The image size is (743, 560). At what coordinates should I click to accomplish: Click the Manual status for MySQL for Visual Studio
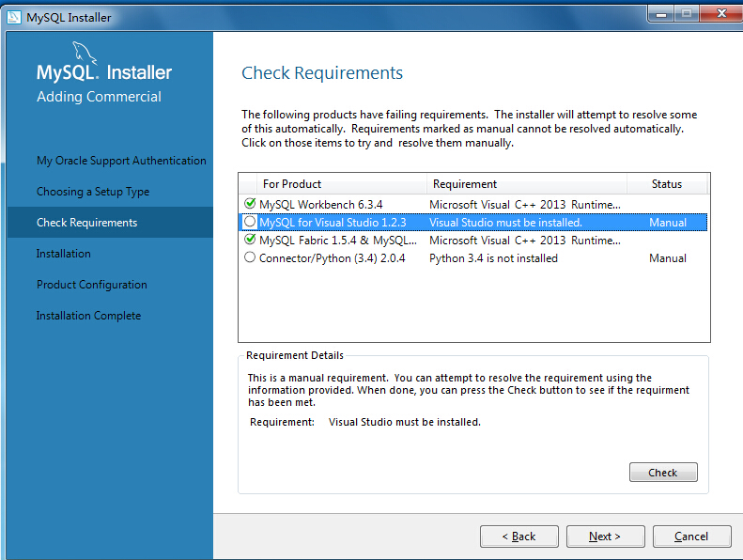tap(668, 223)
